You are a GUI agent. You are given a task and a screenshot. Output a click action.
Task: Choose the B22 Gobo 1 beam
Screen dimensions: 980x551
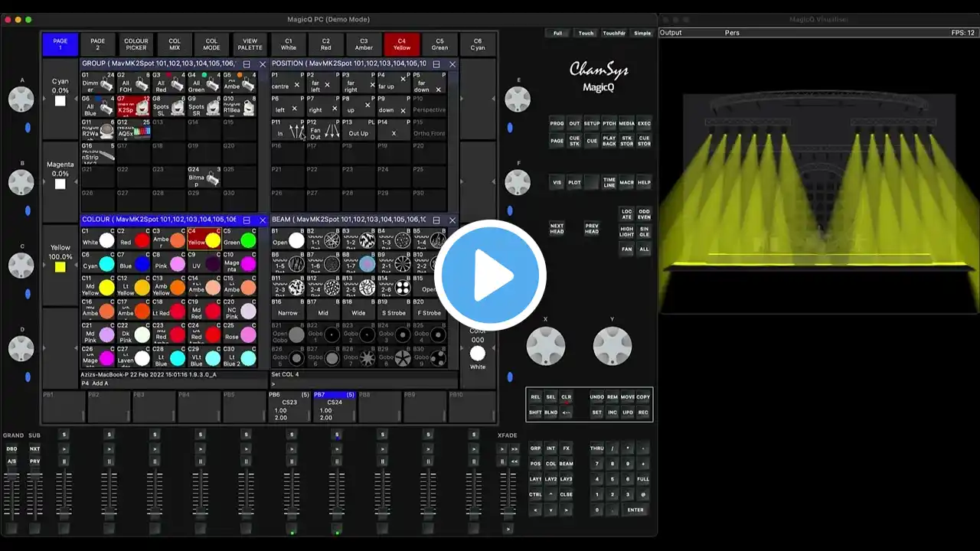coord(323,334)
